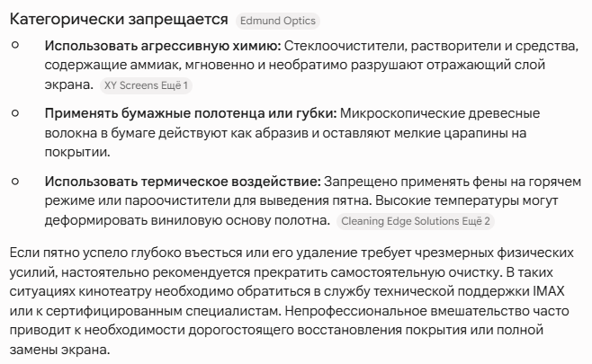Click the word "Стеклоочистители" in the first bullet
592x364 pixels.
pos(345,46)
